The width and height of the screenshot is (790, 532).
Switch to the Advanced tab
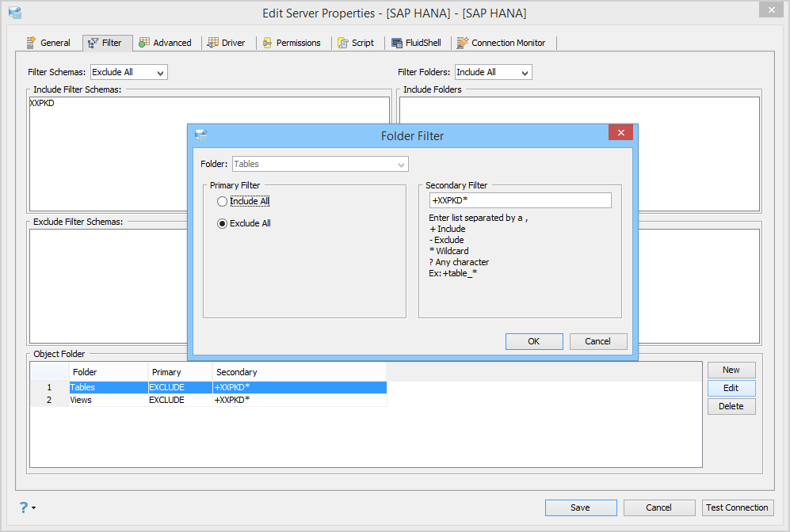tap(166, 43)
